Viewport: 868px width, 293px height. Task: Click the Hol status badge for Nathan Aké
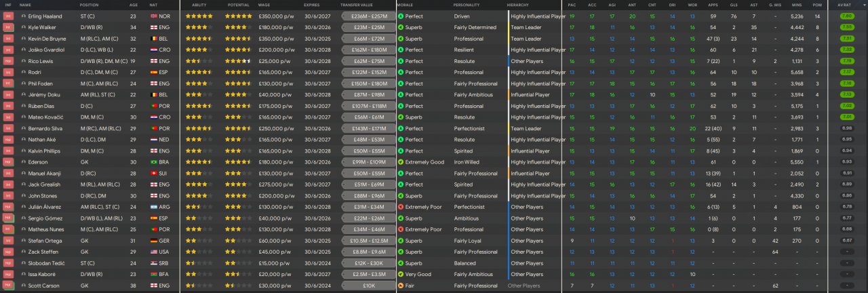click(x=8, y=140)
